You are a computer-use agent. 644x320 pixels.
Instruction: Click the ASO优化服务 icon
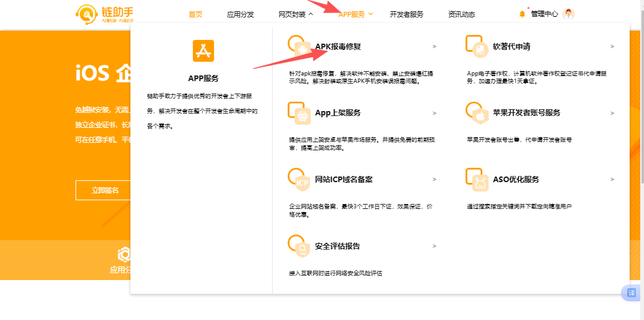(x=479, y=180)
